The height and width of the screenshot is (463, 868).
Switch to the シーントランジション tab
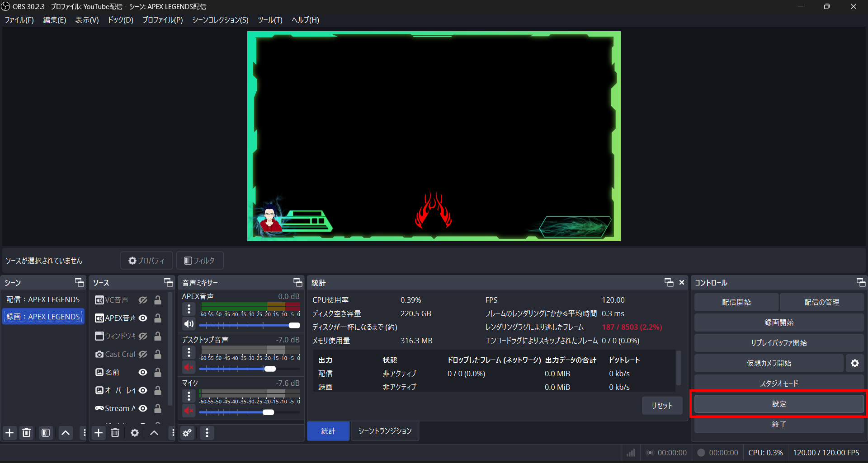click(385, 431)
